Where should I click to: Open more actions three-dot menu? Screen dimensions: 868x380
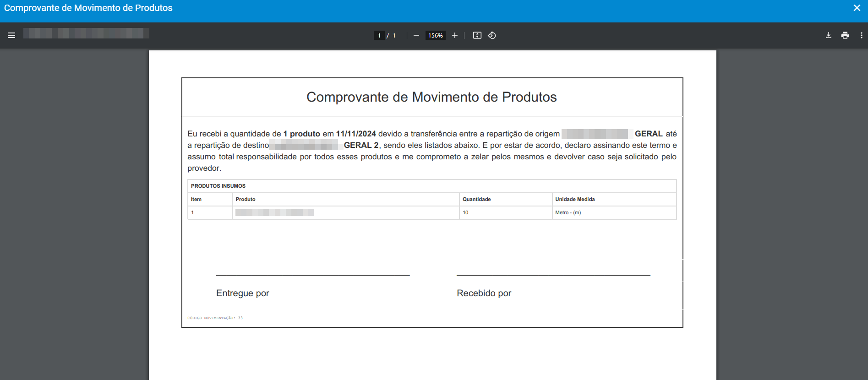(x=862, y=35)
